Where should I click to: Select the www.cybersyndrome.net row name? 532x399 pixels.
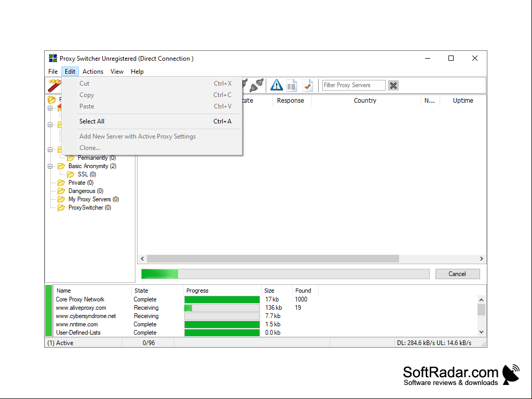pos(86,316)
